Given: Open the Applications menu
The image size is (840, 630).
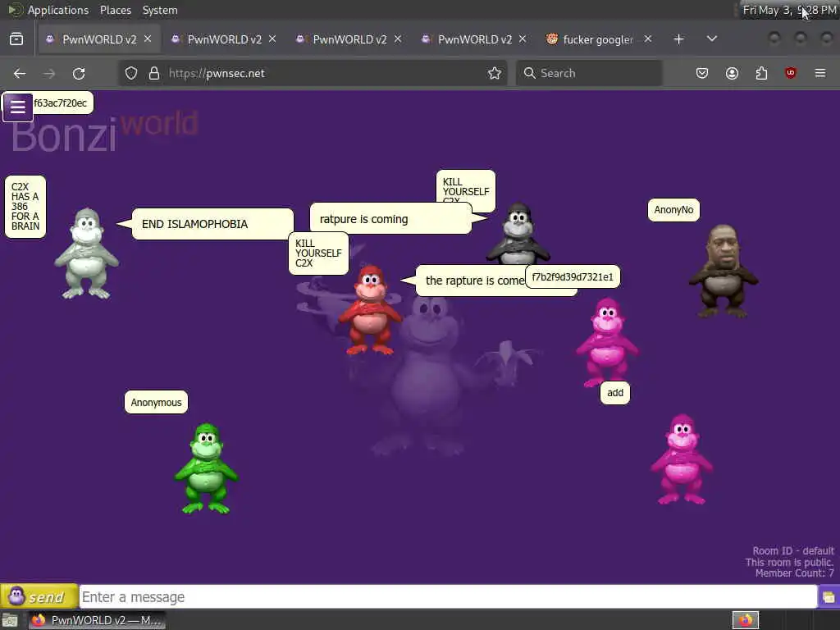Looking at the screenshot, I should coord(58,10).
